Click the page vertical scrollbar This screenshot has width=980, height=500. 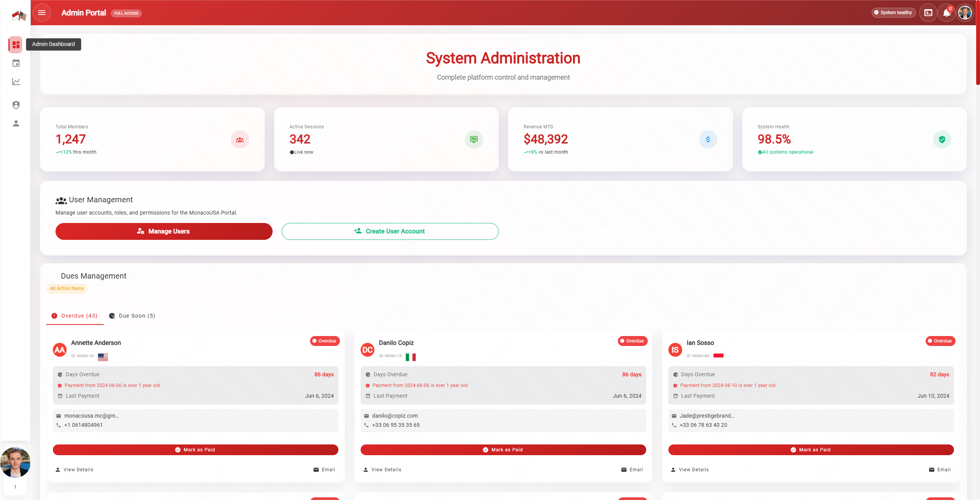coord(977,42)
